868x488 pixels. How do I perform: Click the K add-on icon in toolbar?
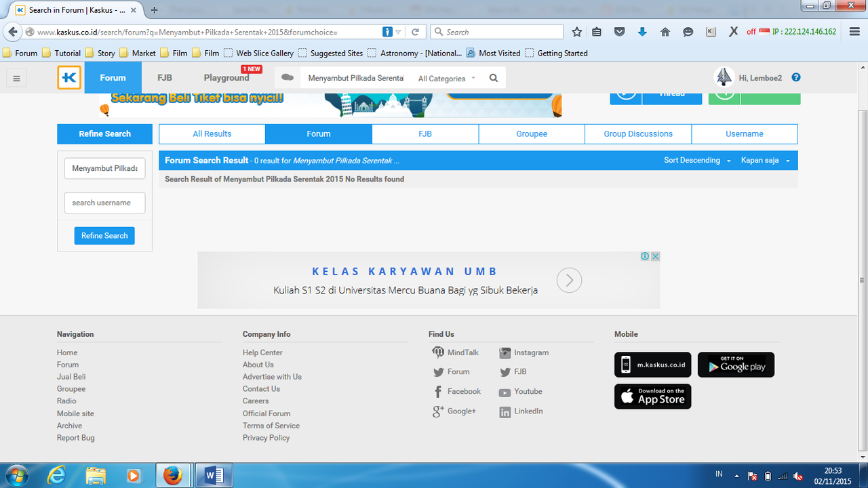(x=711, y=32)
